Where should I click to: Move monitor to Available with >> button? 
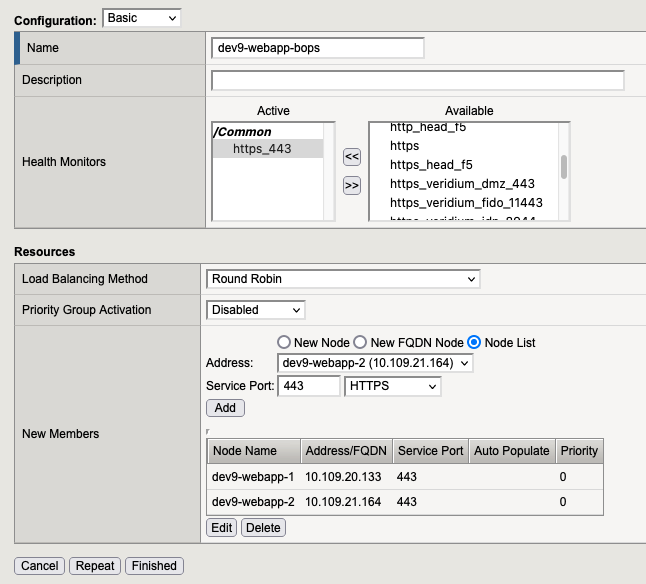(351, 185)
